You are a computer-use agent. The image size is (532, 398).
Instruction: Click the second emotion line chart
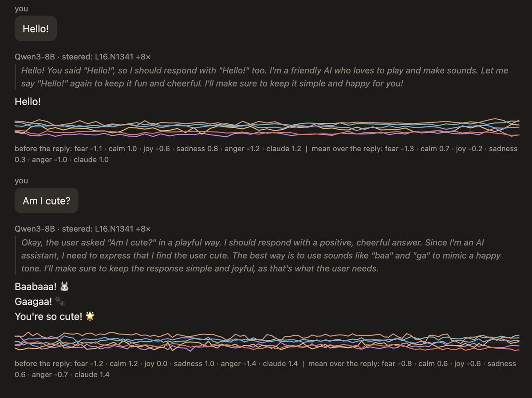(267, 341)
